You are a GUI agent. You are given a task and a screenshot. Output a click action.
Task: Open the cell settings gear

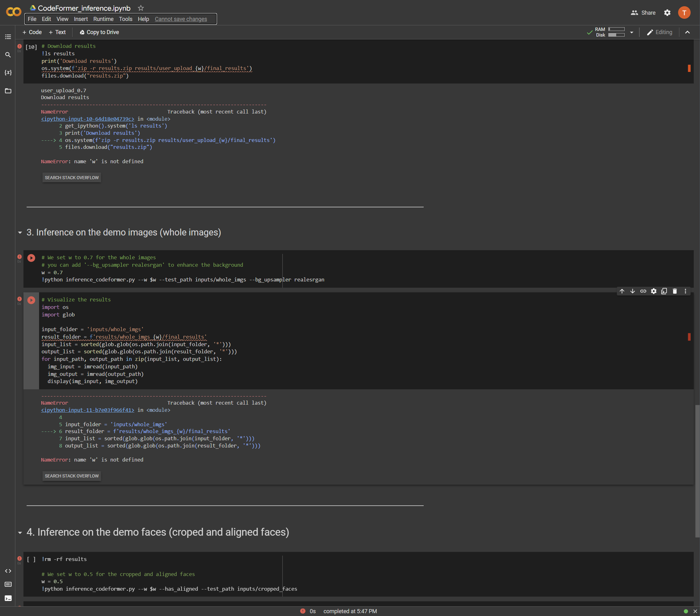[653, 291]
